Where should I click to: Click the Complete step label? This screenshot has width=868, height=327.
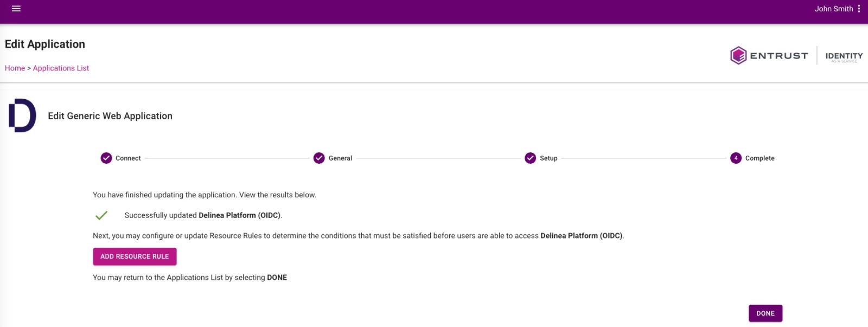click(759, 158)
